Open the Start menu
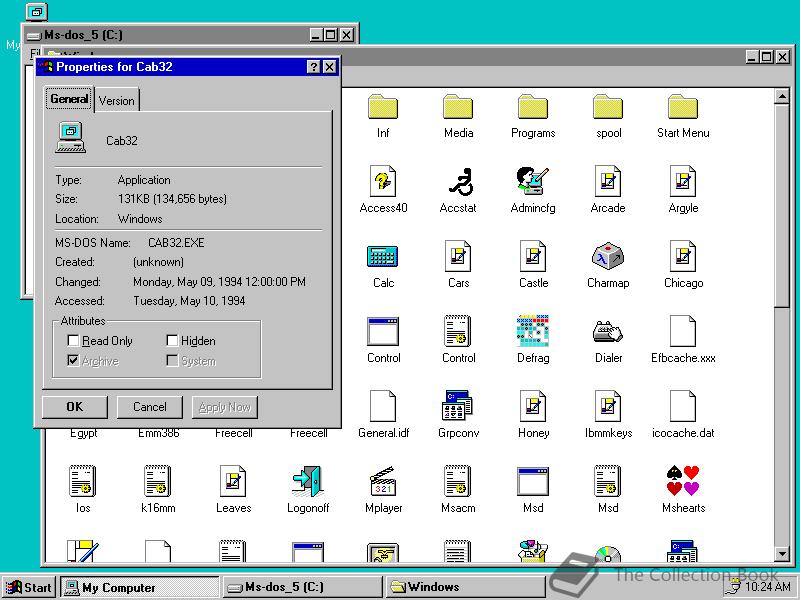 [x=29, y=587]
